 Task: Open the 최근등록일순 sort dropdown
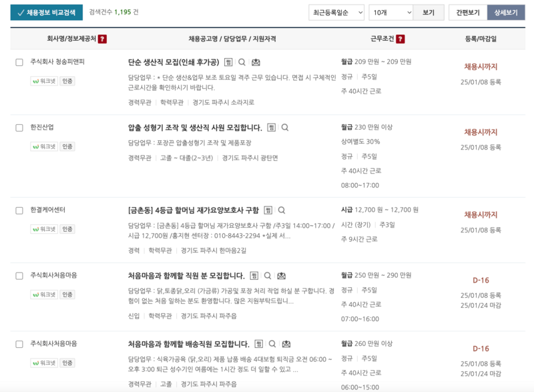337,13
